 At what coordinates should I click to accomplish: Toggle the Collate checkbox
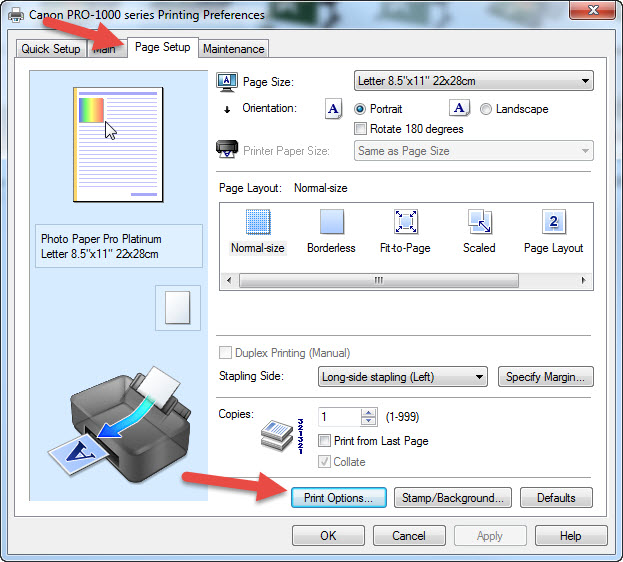324,461
